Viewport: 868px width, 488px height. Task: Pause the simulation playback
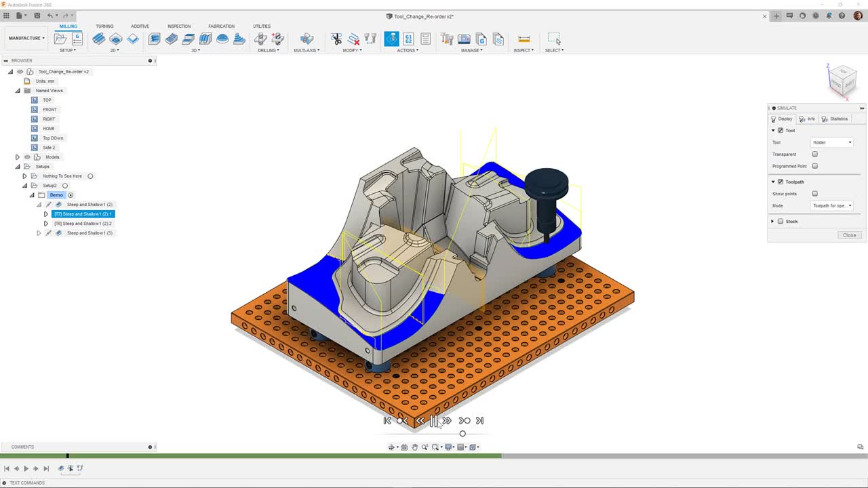click(433, 421)
